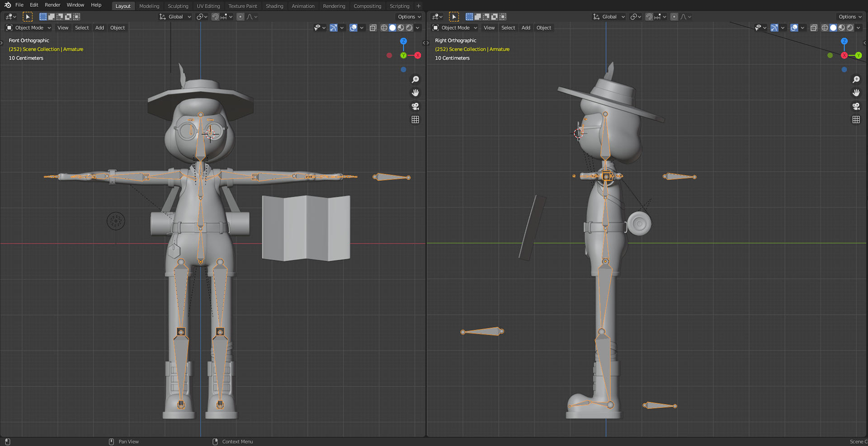This screenshot has width=868, height=446.
Task: Click Object in the left viewport header
Action: 118,28
